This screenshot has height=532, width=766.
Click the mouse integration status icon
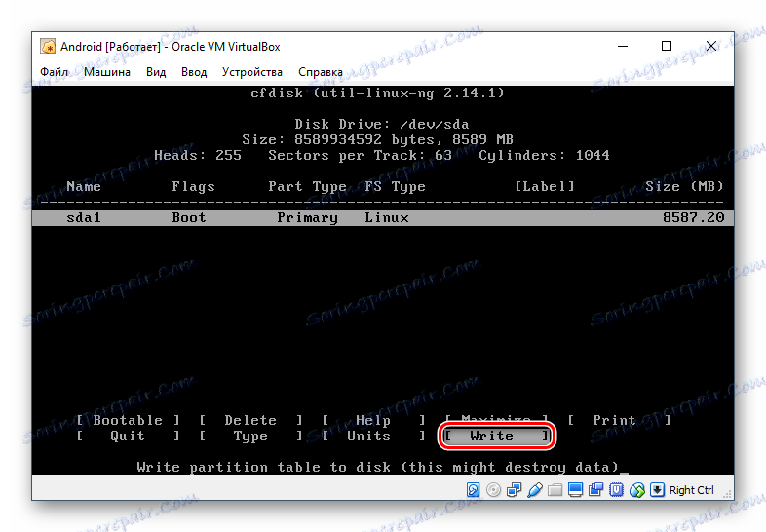click(637, 489)
